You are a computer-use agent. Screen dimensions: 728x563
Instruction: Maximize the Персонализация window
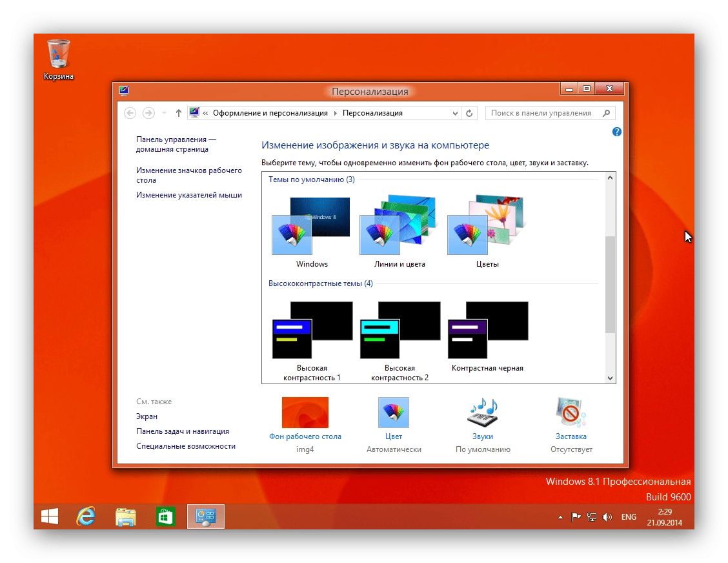(x=587, y=88)
